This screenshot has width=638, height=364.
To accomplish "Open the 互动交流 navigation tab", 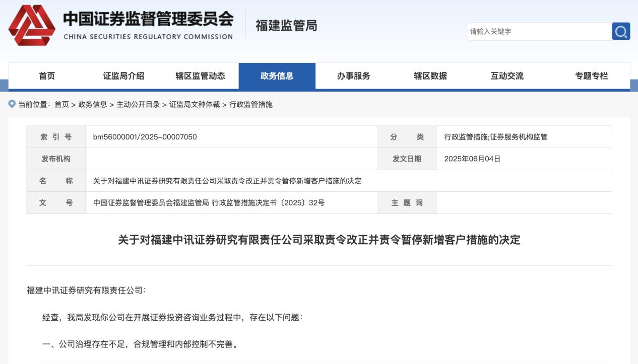I will pos(507,76).
